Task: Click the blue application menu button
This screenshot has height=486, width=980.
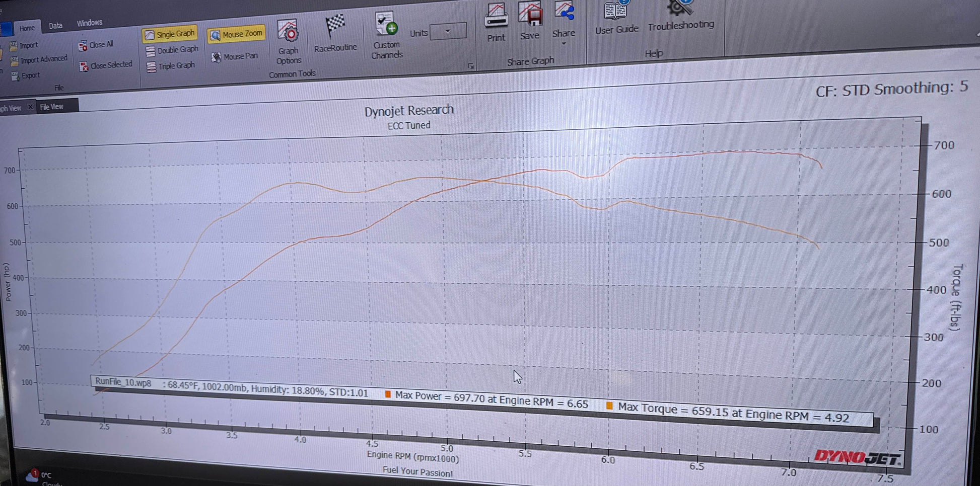Action: click(6, 29)
